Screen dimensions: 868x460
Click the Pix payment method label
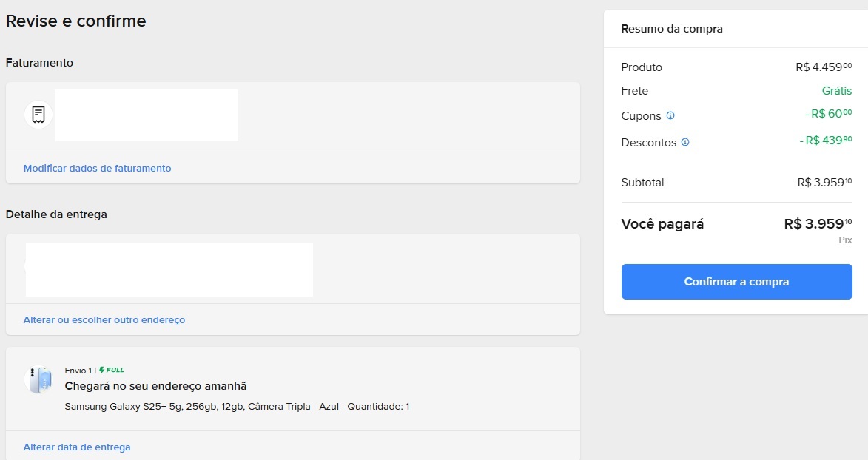tap(845, 240)
